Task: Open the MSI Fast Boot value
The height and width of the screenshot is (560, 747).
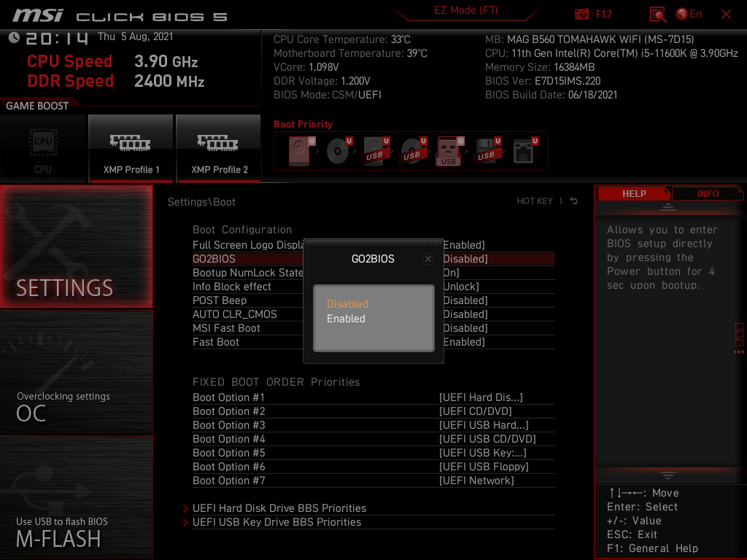Action: 465,327
